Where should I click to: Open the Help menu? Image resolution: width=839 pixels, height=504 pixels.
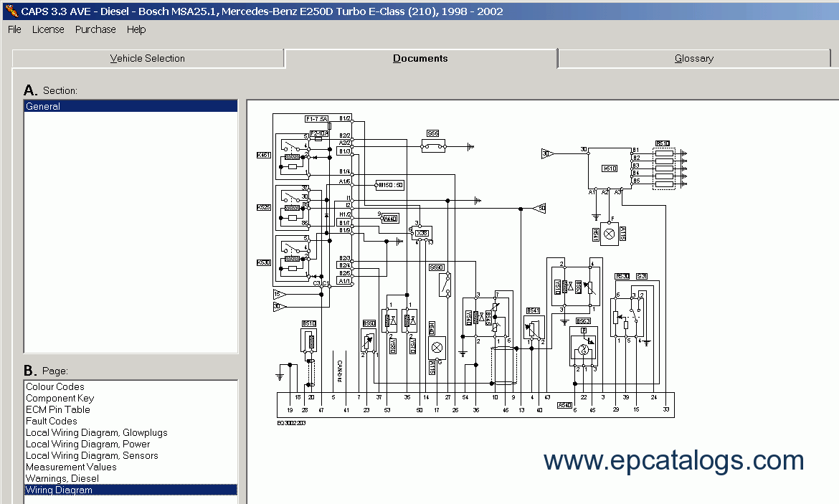point(136,29)
